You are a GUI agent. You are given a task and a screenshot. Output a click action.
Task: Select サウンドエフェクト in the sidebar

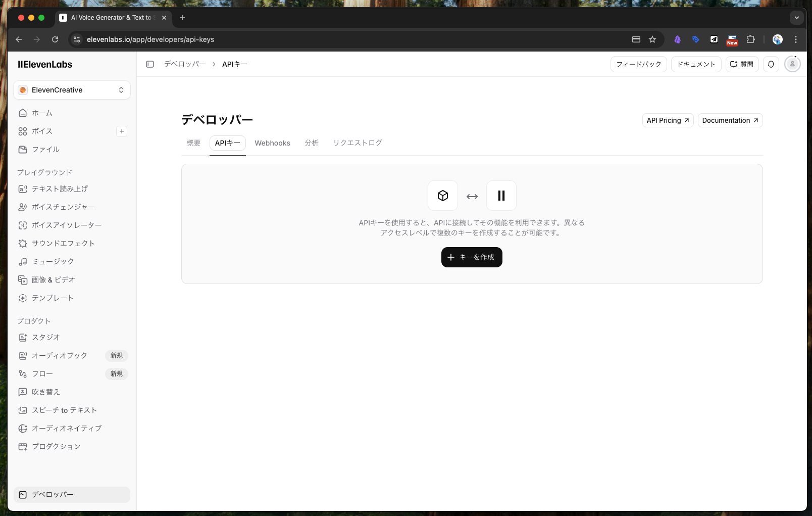[x=63, y=244]
